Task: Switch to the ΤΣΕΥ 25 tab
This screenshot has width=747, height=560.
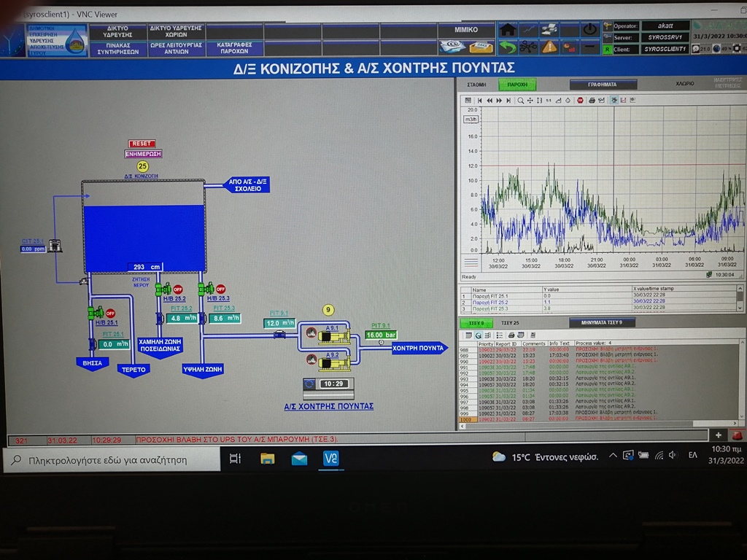Action: (510, 322)
